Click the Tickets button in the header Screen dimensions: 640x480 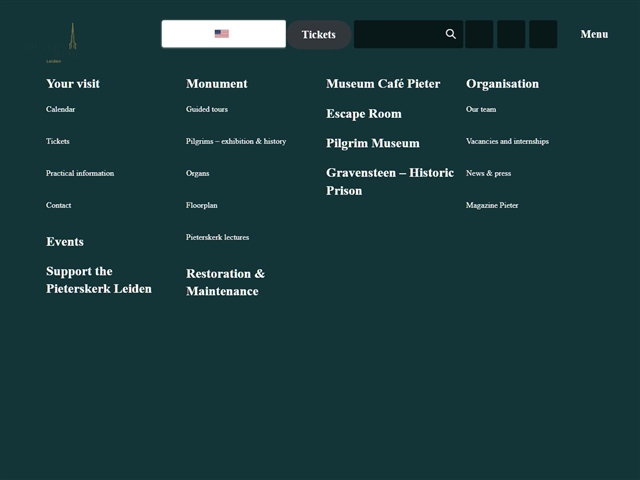tap(319, 35)
